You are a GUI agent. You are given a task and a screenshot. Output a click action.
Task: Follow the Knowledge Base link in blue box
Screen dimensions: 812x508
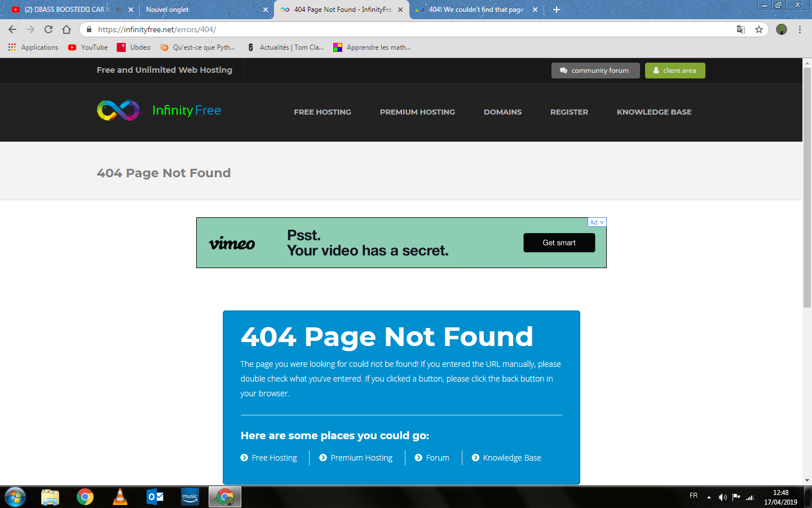[x=511, y=458]
